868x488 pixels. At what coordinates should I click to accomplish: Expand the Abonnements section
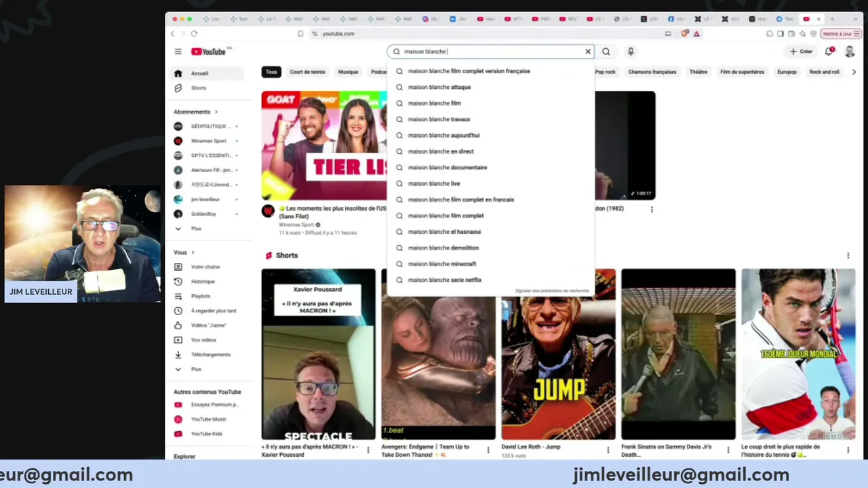[195, 112]
